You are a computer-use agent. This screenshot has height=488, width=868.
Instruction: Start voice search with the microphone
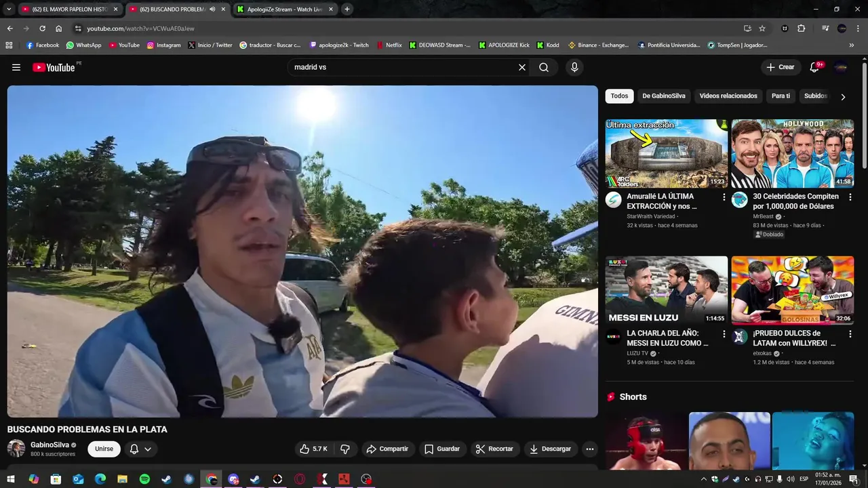574,67
